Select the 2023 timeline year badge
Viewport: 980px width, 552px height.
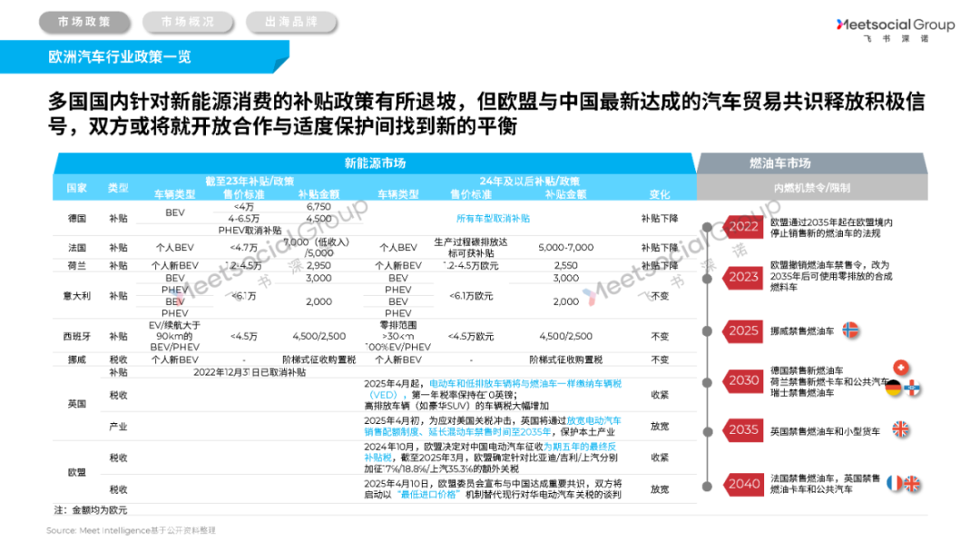coord(742,276)
